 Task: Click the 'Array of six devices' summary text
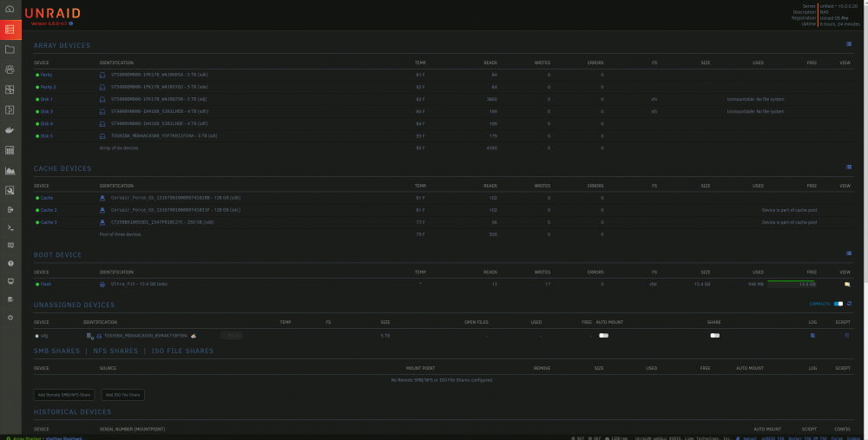point(119,148)
